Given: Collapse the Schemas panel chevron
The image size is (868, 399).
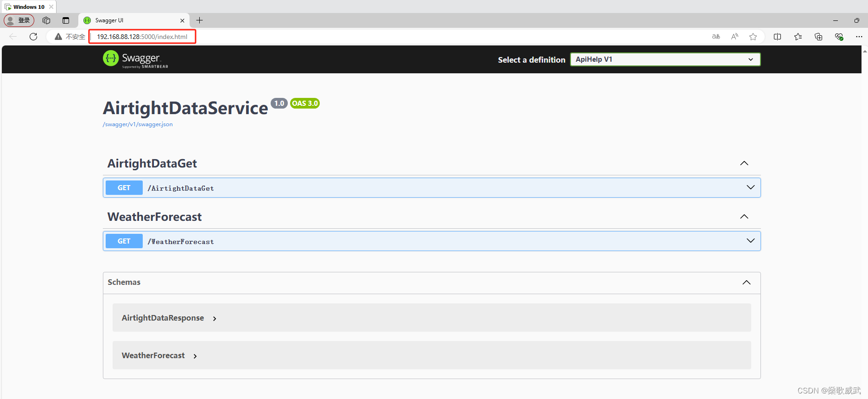Looking at the screenshot, I should click(x=747, y=283).
